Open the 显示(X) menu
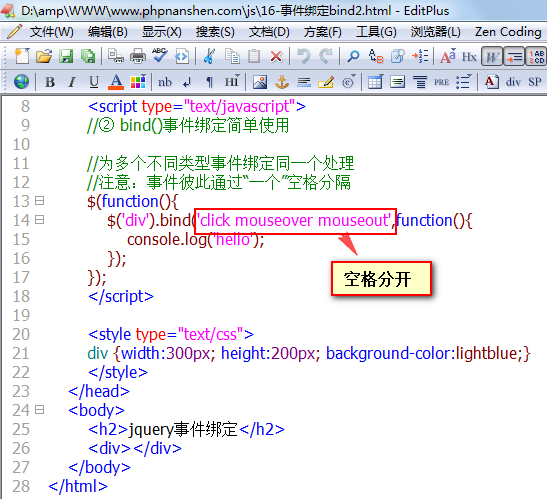Image resolution: width=547 pixels, height=499 pixels. 162,32
